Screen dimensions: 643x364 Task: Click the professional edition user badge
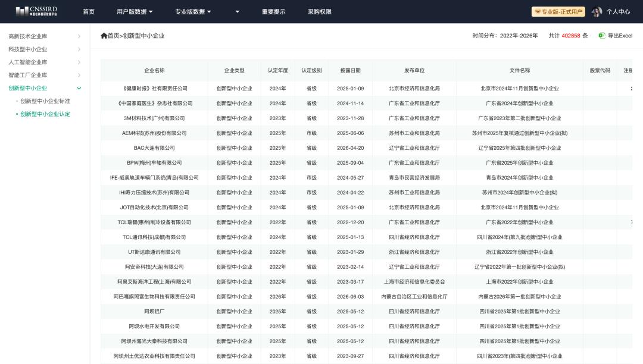pos(558,12)
